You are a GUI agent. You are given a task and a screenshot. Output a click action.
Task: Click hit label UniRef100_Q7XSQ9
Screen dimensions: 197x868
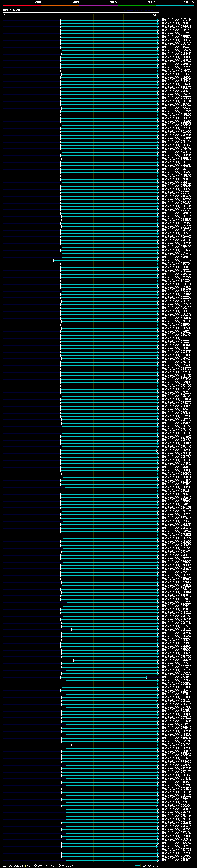click(177, 386)
